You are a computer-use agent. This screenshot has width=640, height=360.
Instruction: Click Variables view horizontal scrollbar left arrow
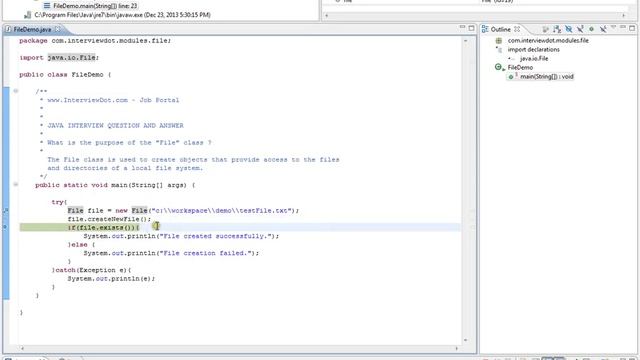tap(326, 15)
